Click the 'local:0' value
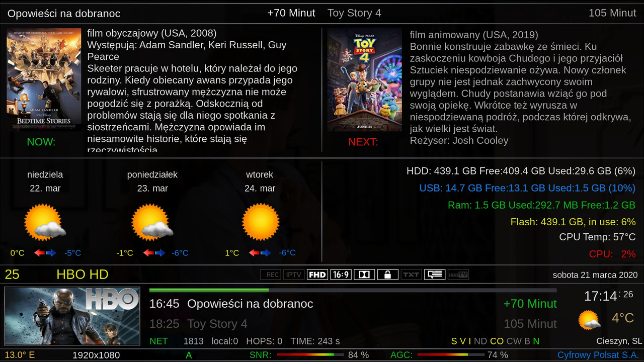Screen dimensions: 644x362 tap(225, 341)
